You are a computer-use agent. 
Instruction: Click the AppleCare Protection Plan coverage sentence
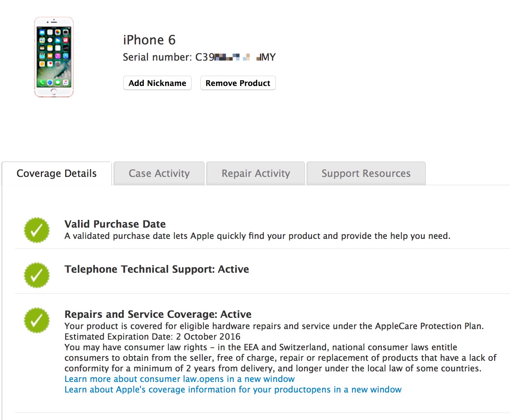coord(274,326)
